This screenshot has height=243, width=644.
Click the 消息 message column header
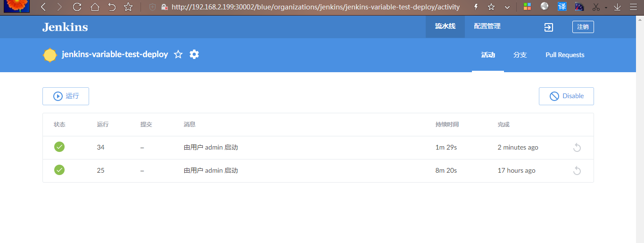190,125
